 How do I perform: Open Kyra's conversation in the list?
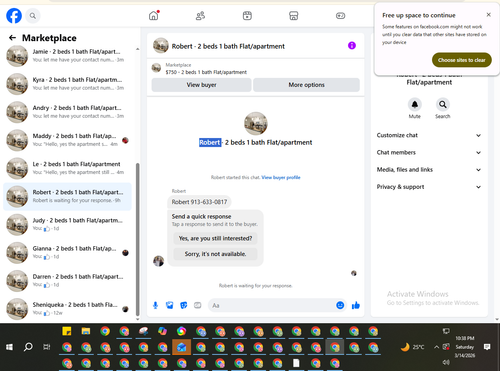[x=67, y=84]
